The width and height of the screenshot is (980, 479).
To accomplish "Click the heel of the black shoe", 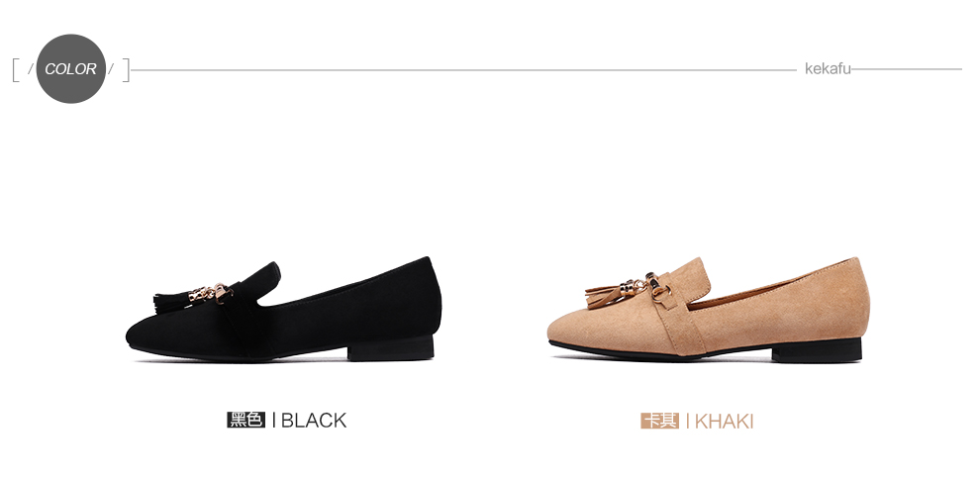I will coord(391,347).
